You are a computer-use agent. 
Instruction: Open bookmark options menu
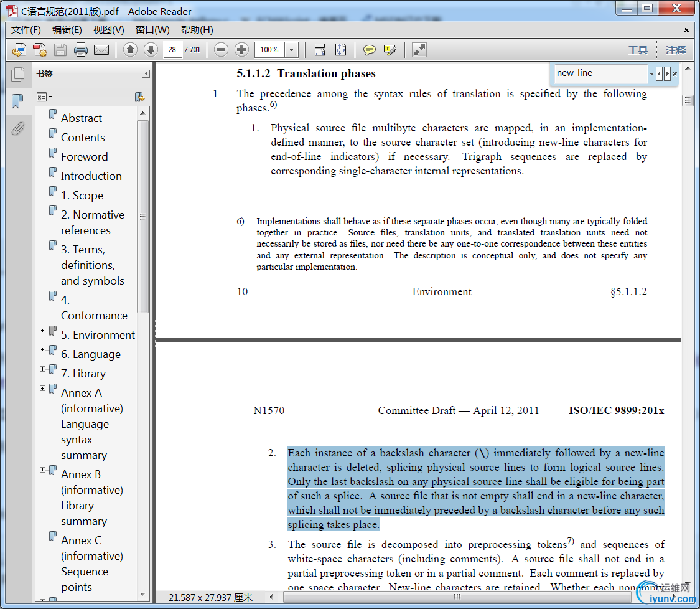[x=44, y=97]
